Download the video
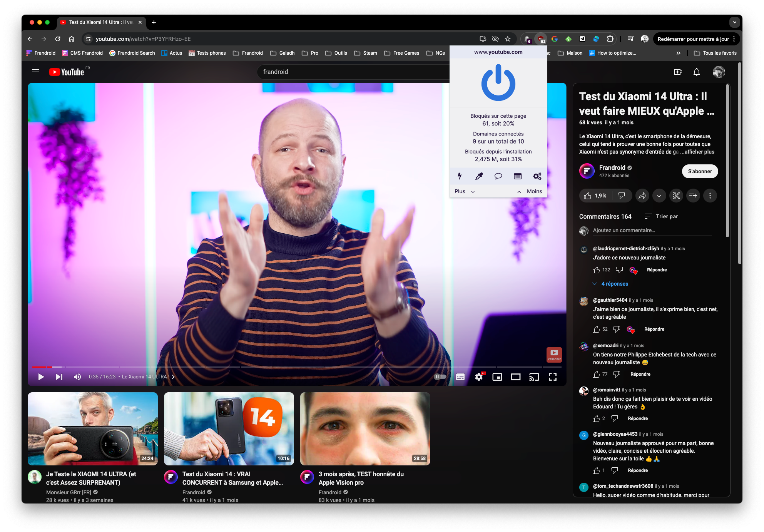Screen dimensions: 764x532 (659, 196)
